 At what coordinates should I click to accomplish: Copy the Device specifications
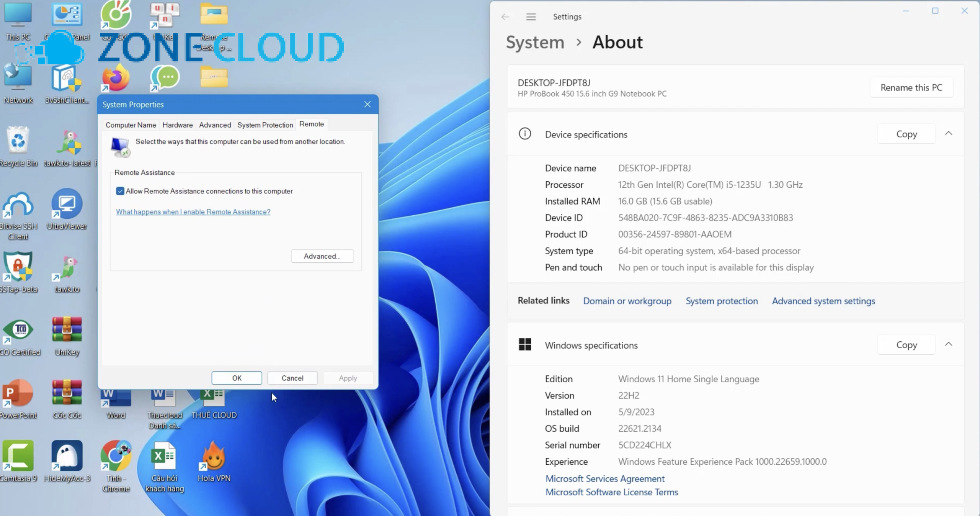coord(906,134)
